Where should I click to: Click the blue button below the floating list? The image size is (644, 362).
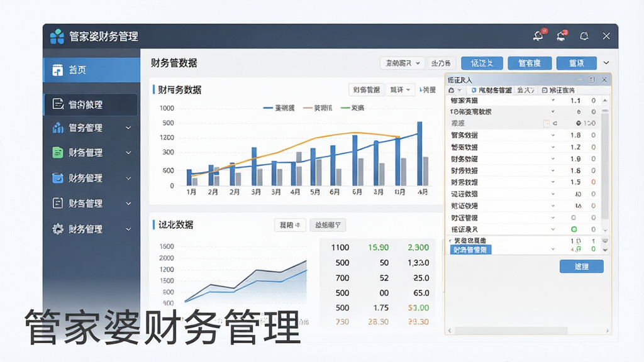(581, 266)
